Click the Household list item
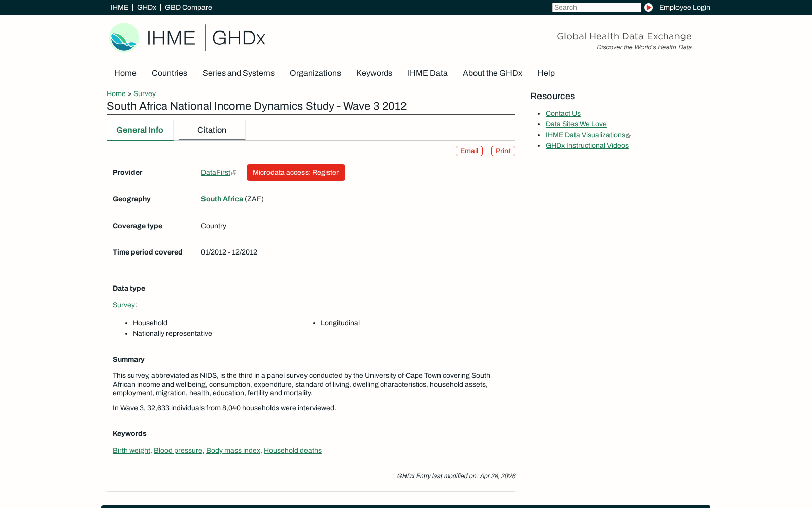Screen dimensions: 812x508 pos(150,323)
